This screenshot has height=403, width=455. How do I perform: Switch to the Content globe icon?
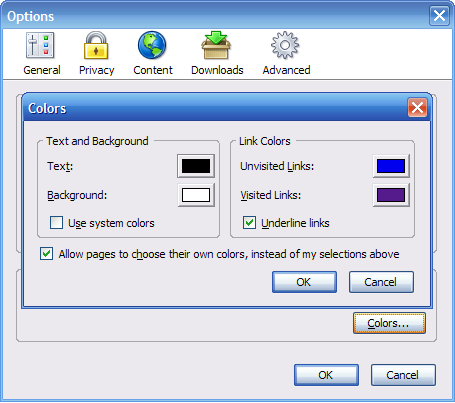(152, 46)
